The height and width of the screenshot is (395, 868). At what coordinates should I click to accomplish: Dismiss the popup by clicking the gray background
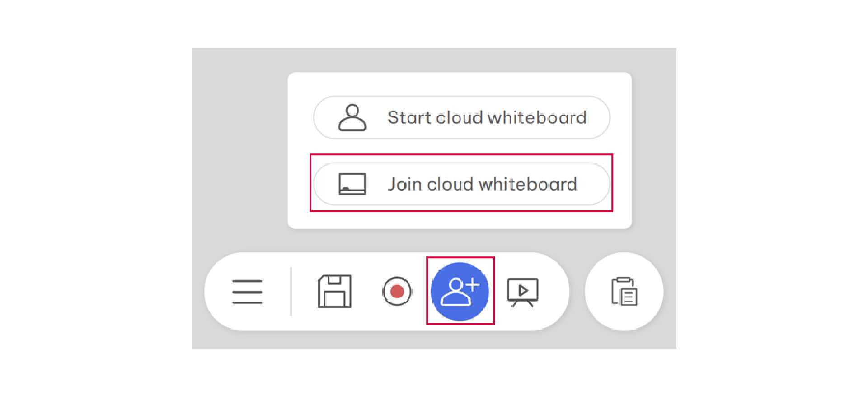tap(239, 149)
